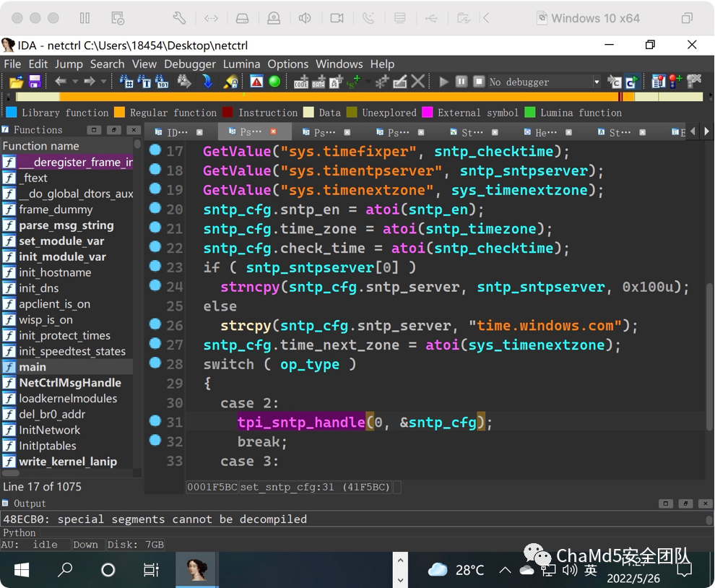Click the C with green arrow icon
The image size is (715, 588).
pos(633,82)
